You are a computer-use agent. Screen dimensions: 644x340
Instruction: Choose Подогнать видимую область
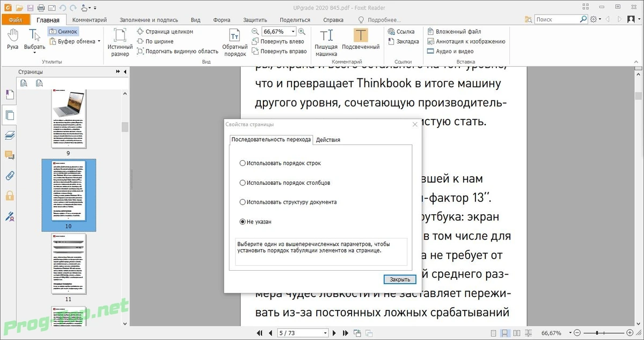point(178,51)
